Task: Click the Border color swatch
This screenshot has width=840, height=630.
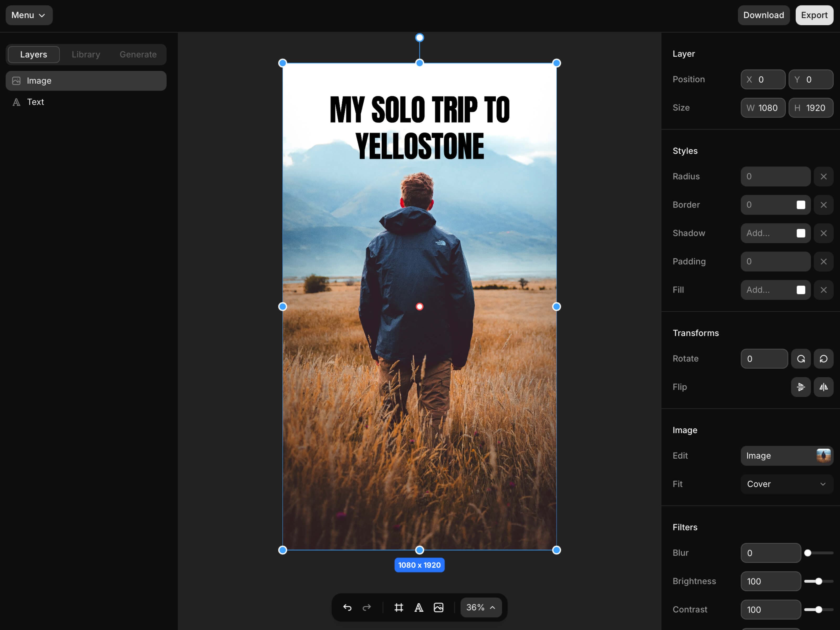Action: (x=801, y=205)
